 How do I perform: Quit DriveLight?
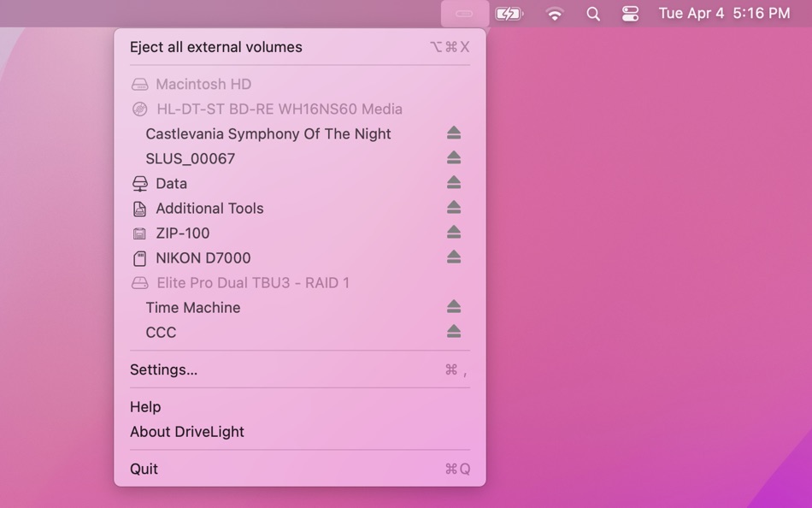(300, 470)
